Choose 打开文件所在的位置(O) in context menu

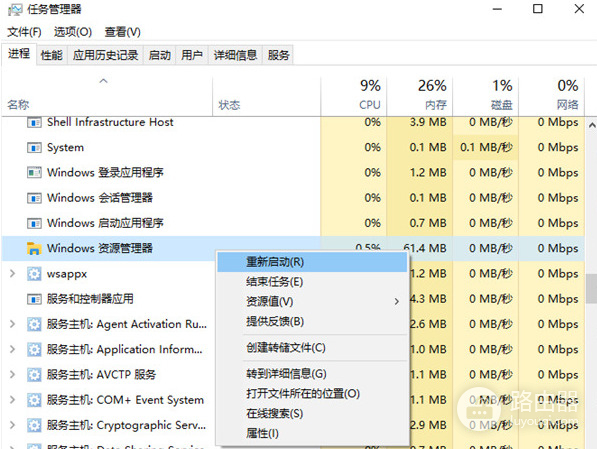[x=312, y=393]
